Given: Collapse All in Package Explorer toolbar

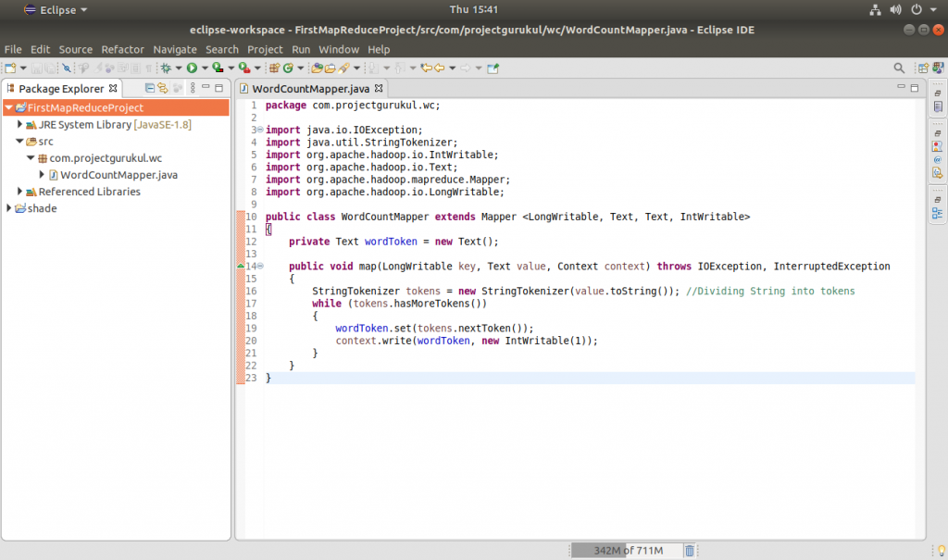Looking at the screenshot, I should coord(150,88).
